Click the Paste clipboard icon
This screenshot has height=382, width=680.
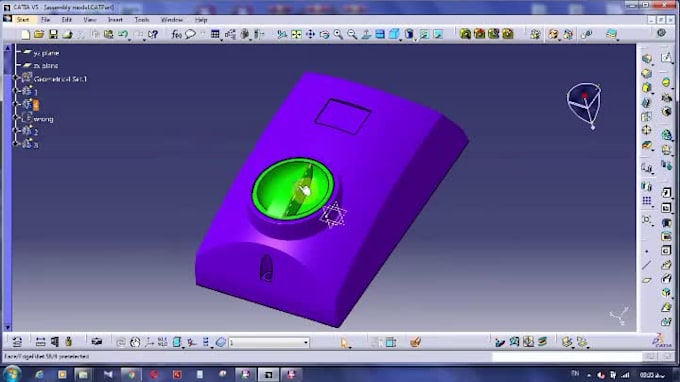(x=109, y=34)
